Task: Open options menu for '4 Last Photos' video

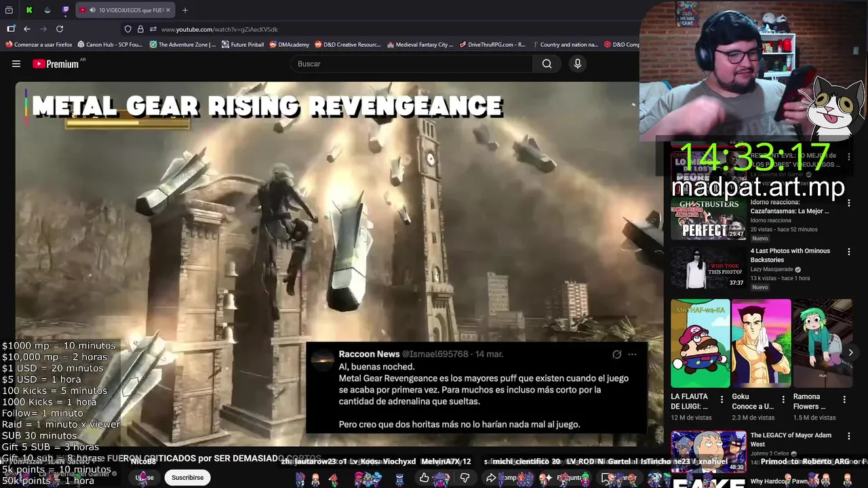Action: click(848, 251)
